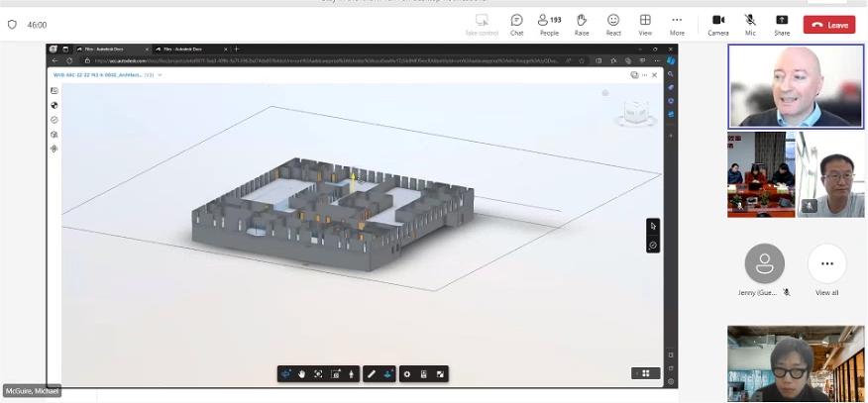Show the People participant list

point(548,24)
